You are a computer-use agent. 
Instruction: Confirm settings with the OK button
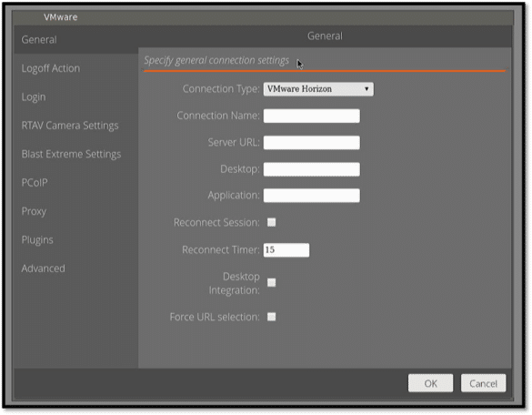click(430, 383)
